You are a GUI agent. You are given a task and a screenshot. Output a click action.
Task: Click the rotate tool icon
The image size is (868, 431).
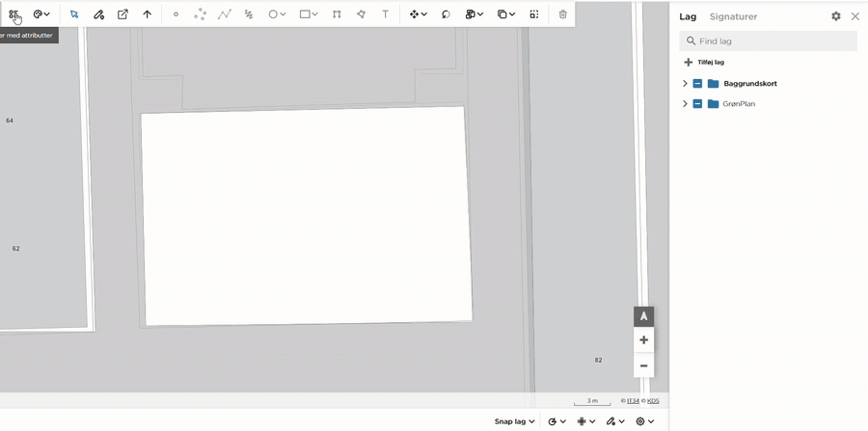point(446,14)
